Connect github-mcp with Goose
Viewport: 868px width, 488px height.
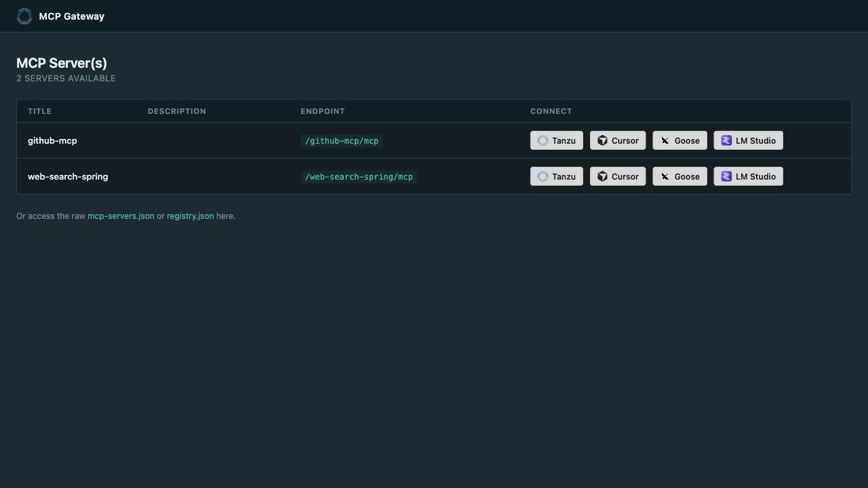(x=680, y=140)
